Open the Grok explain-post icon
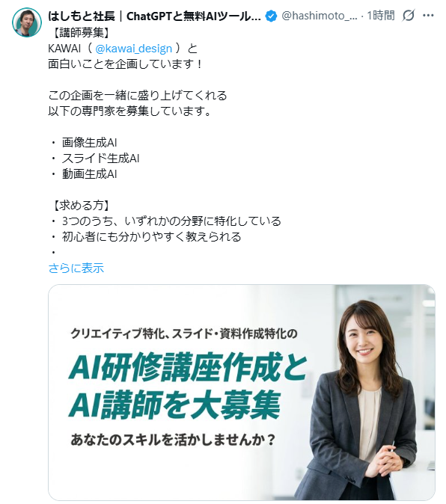The width and height of the screenshot is (446, 504). [x=409, y=16]
